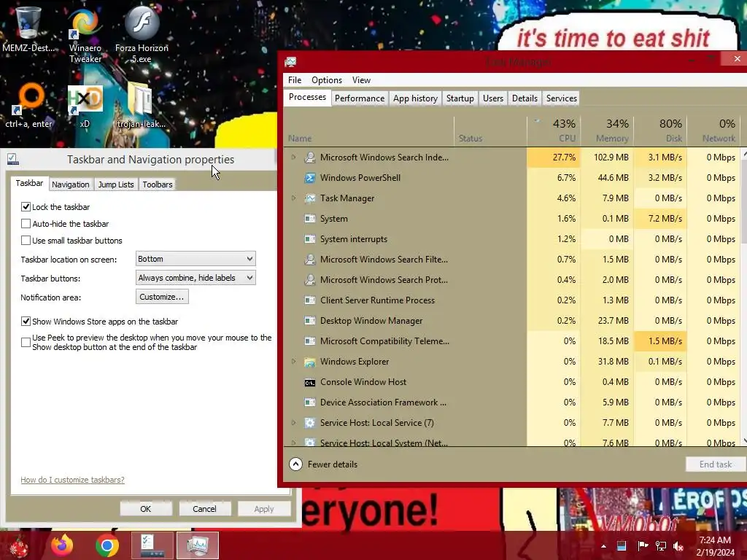747x560 pixels.
Task: Click the volume muted tray icon
Action: point(678,546)
